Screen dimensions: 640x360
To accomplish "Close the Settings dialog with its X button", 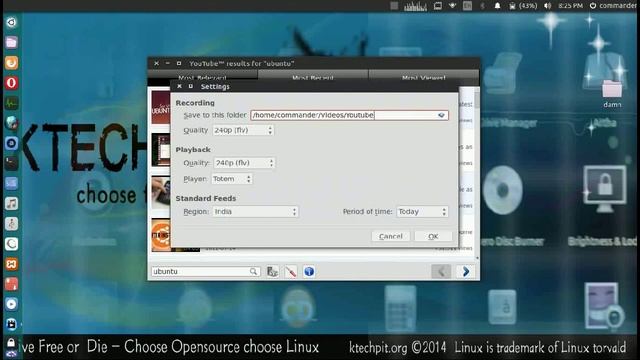I will (x=179, y=87).
